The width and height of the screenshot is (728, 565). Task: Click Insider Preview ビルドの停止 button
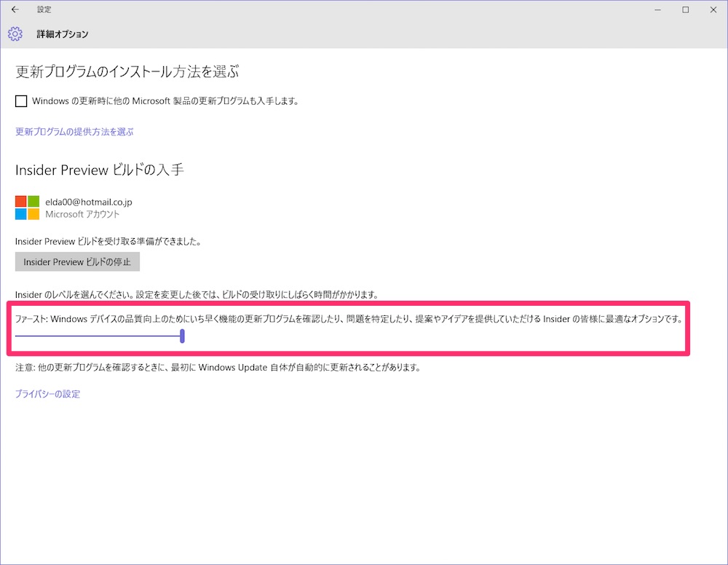[x=78, y=262]
